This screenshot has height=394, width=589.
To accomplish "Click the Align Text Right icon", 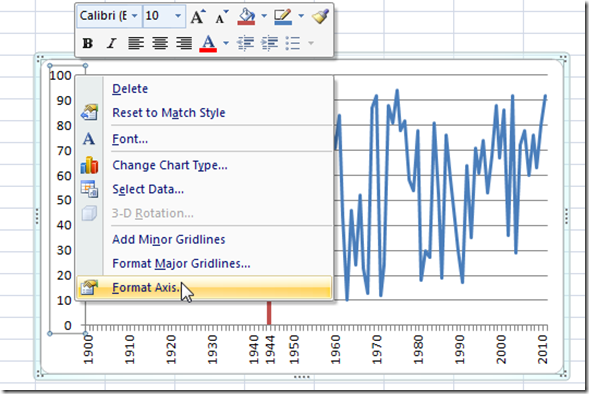I will coord(184,43).
